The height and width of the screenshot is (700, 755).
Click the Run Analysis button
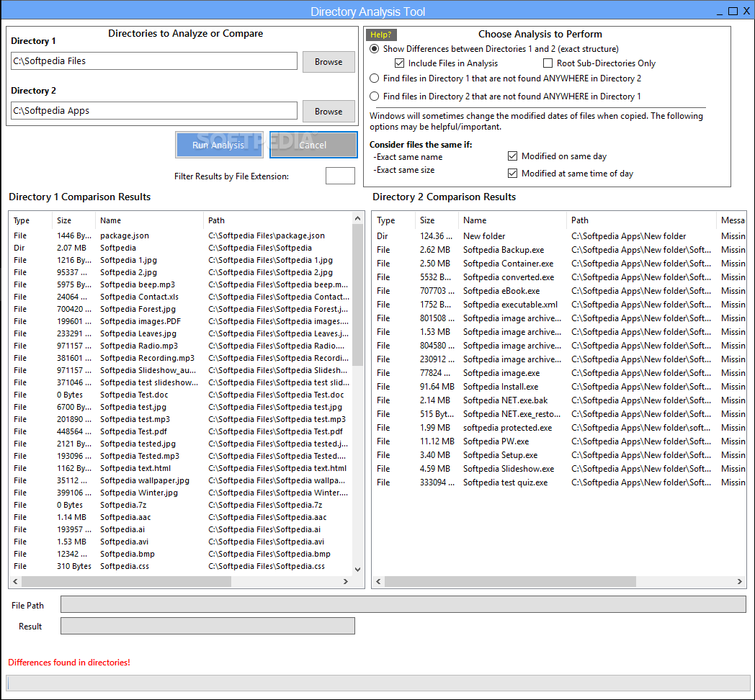pyautogui.click(x=219, y=145)
